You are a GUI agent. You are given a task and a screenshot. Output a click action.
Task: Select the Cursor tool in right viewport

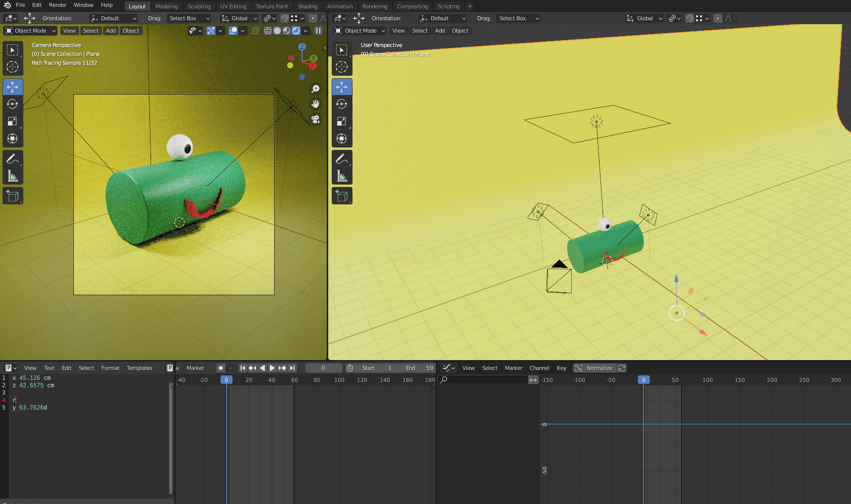coord(342,67)
